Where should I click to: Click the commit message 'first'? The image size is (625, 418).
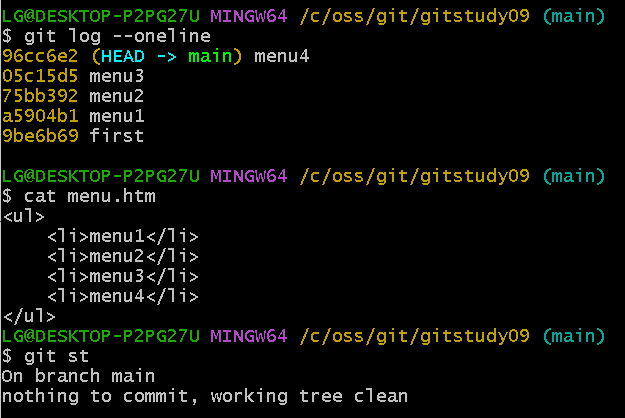[x=116, y=136]
